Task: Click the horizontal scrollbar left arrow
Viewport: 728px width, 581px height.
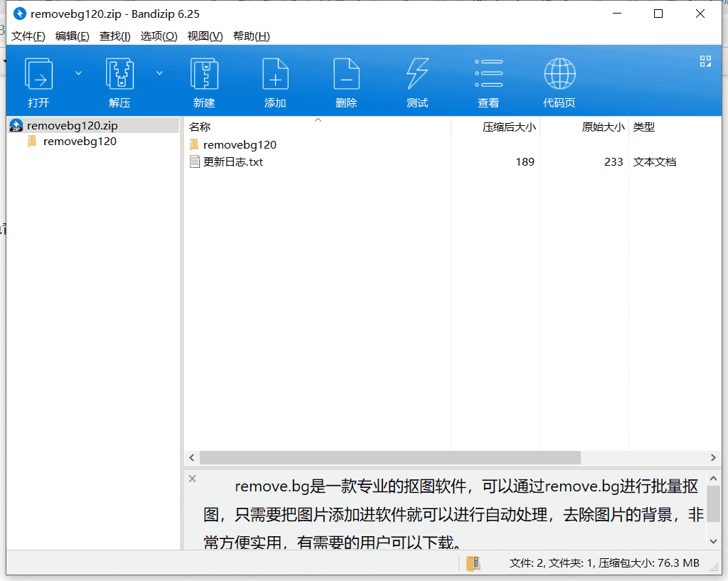Action: 192,457
